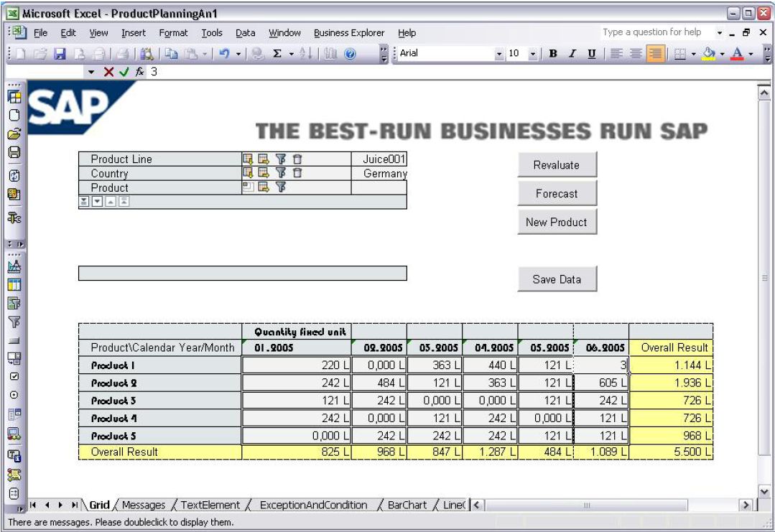The image size is (775, 532).
Task: Switch to the TextElement sheet tab
Action: pyautogui.click(x=210, y=505)
